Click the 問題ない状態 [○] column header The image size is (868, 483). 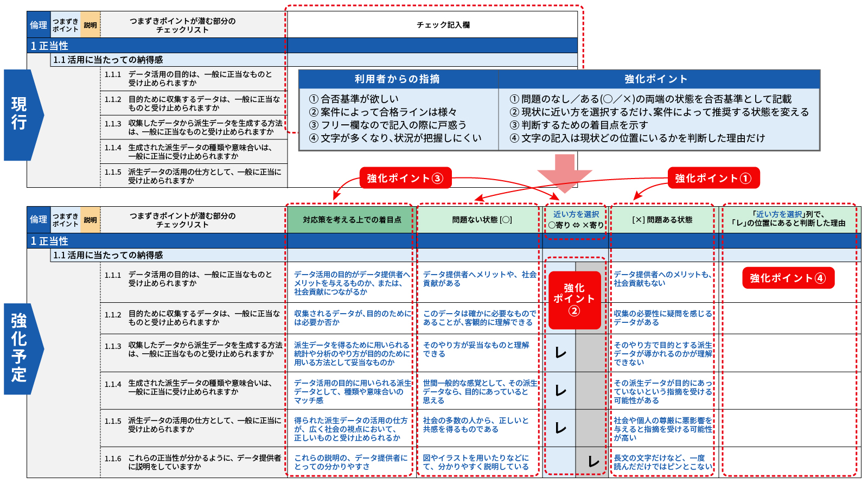(479, 220)
